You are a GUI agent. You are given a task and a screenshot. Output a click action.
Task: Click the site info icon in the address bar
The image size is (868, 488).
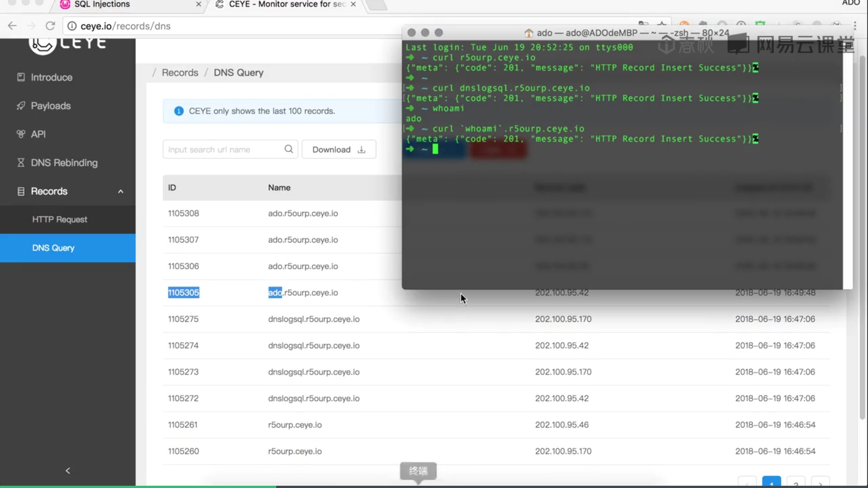71,26
